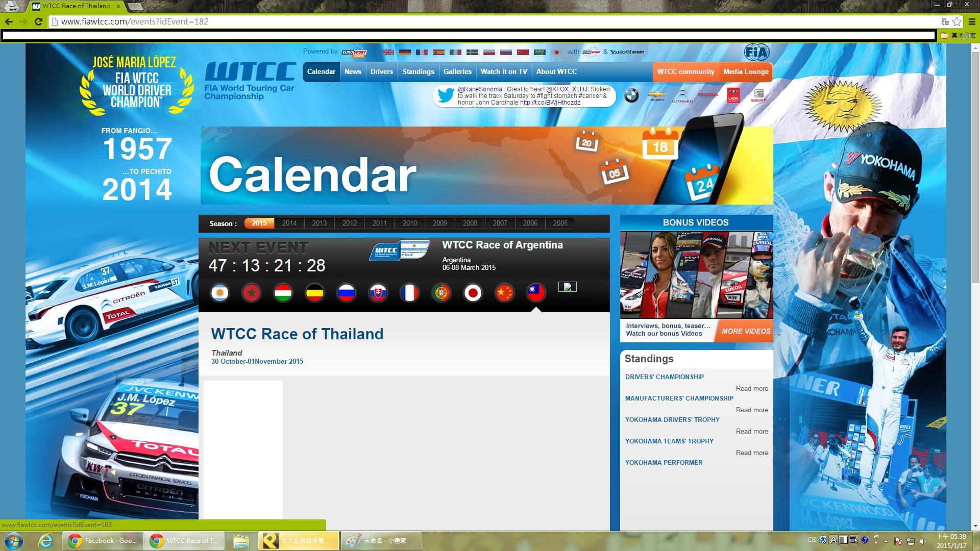Switch to the 2014 season tab
980x551 pixels.
pos(289,223)
